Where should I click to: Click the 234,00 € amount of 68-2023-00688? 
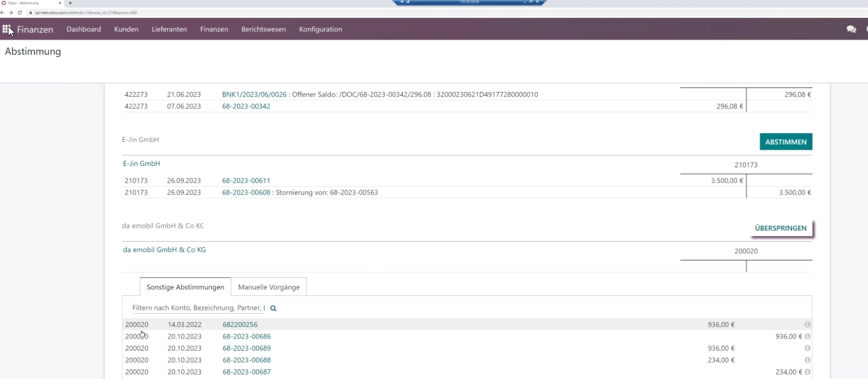pyautogui.click(x=721, y=361)
